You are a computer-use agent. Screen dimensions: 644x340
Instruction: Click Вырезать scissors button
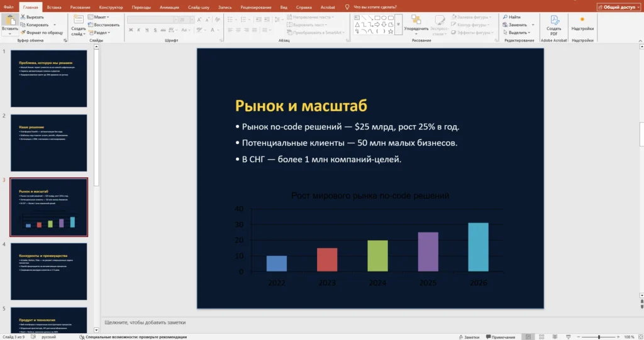click(32, 17)
